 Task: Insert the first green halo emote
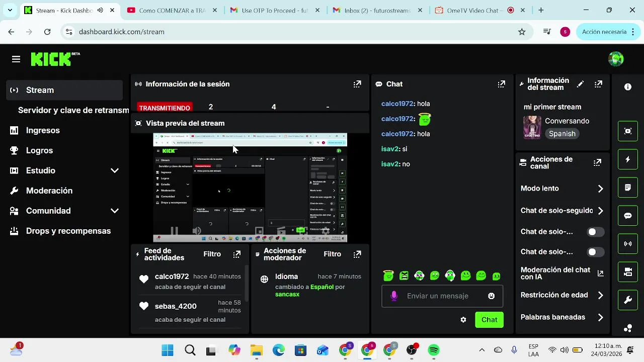coord(388,276)
